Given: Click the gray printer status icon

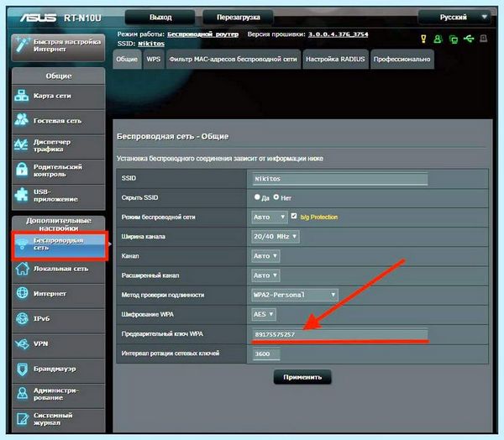Looking at the screenshot, I should (484, 39).
